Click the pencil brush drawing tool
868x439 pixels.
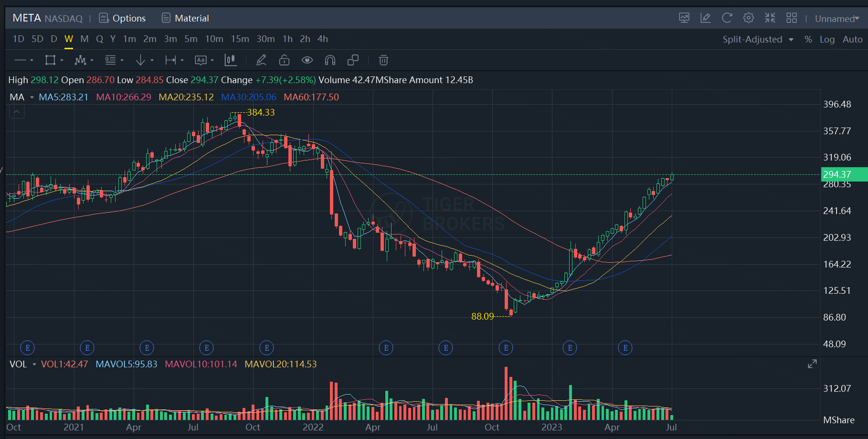pyautogui.click(x=261, y=60)
